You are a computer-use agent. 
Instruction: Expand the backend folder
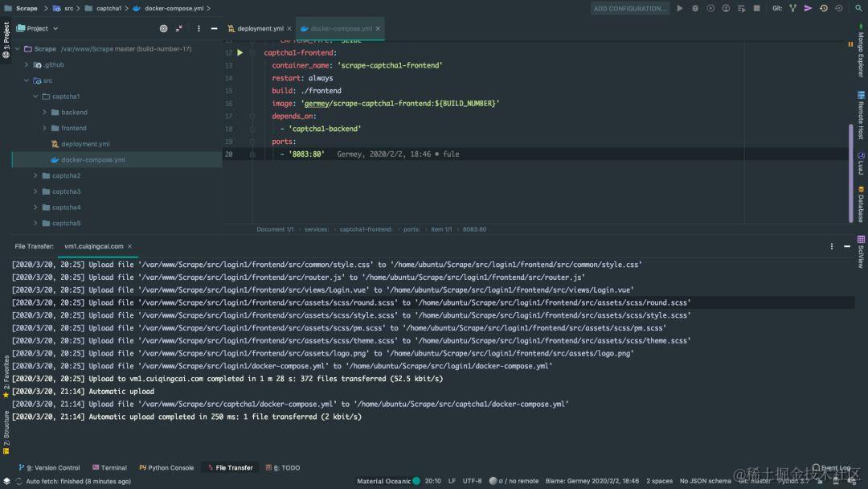point(44,113)
